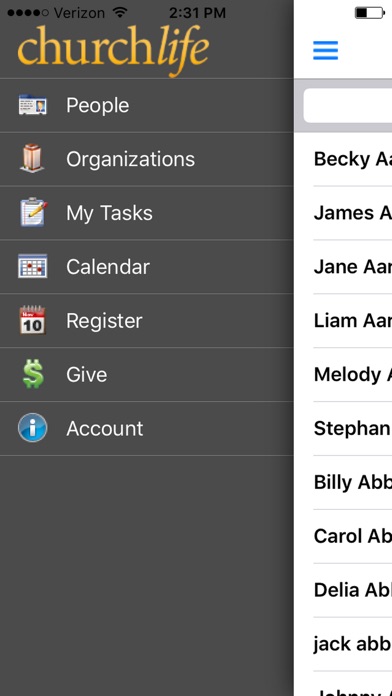The width and height of the screenshot is (392, 696).
Task: Choose the Register menu entry
Action: tap(147, 320)
